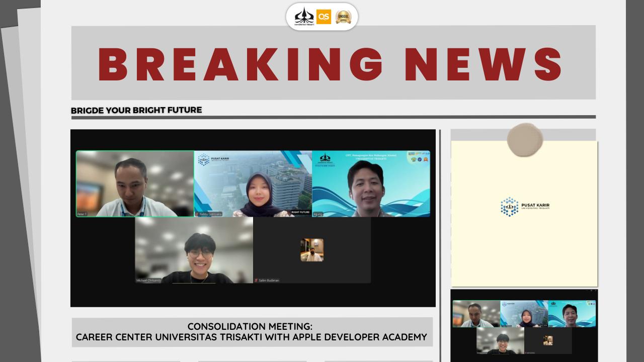Click the 'Michael Chrisandy' name label
The width and height of the screenshot is (644, 362).
click(148, 280)
